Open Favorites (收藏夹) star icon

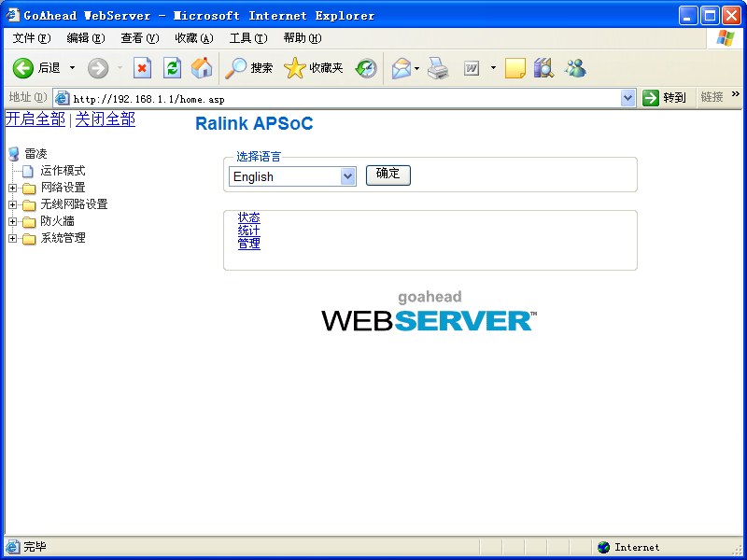click(x=314, y=68)
